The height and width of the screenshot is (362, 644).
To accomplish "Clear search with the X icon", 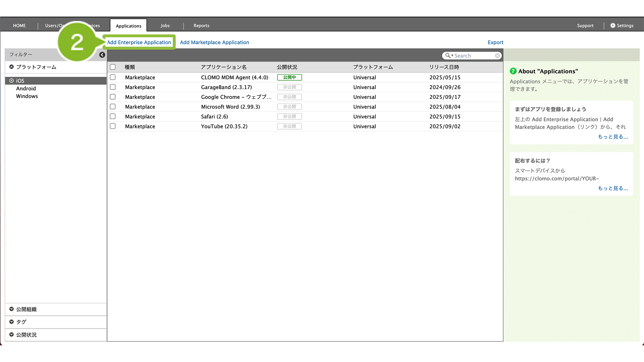I will click(497, 56).
